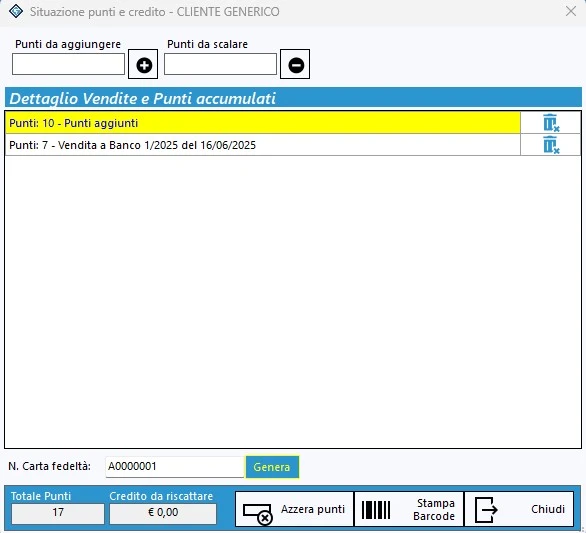586x533 pixels.
Task: Select row 'Punti: 10 - Punti aggiunti'
Action: [x=263, y=123]
